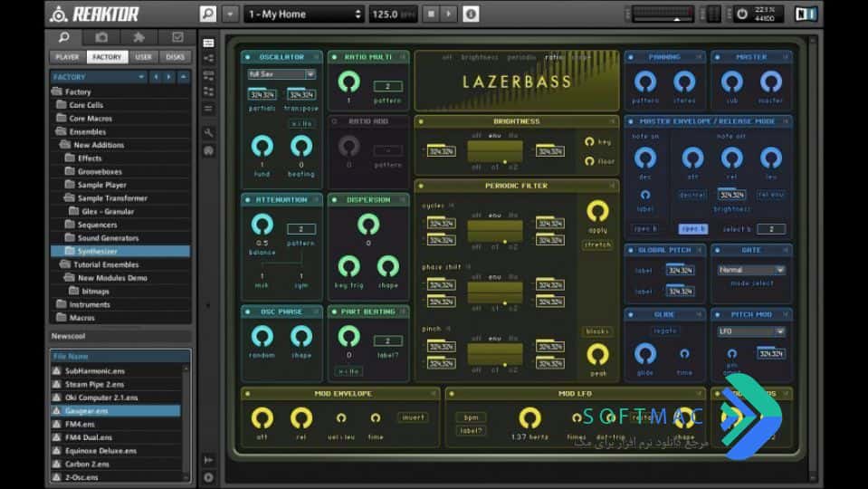Toggle the OSCILLATOR module power dot

(247, 57)
